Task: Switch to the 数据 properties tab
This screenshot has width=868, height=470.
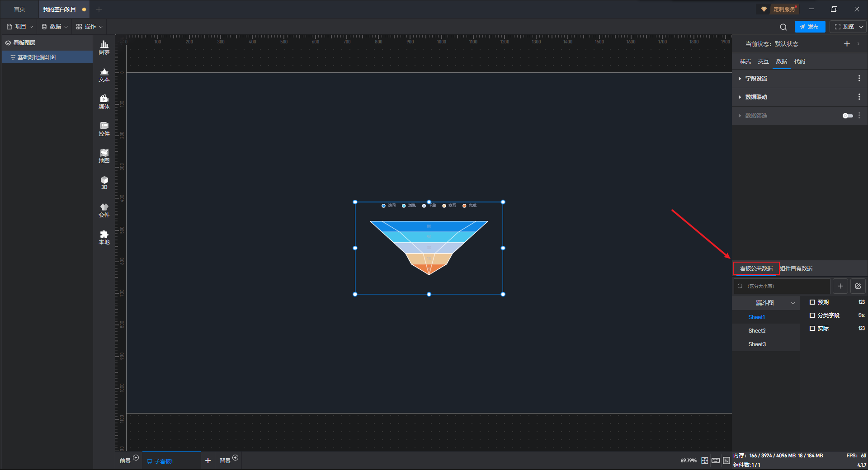Action: pyautogui.click(x=781, y=61)
